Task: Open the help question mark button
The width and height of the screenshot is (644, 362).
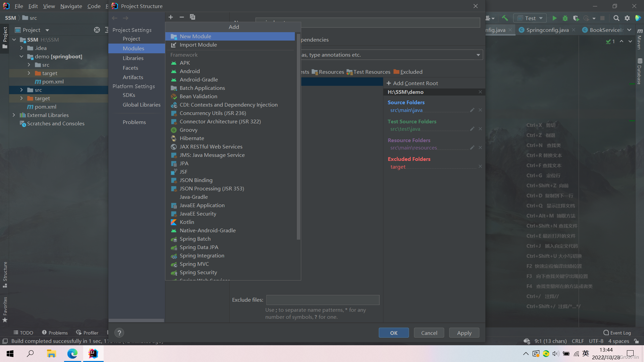Action: pyautogui.click(x=119, y=333)
